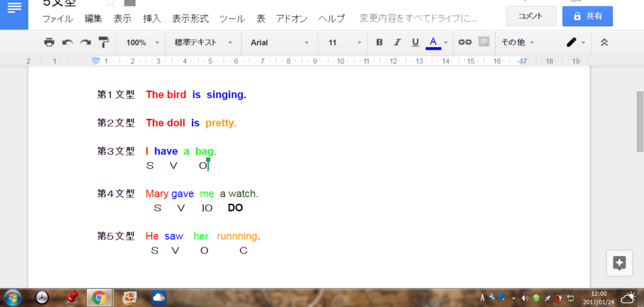The height and width of the screenshot is (307, 644).
Task: Click the blue 共有 share button
Action: point(588,16)
